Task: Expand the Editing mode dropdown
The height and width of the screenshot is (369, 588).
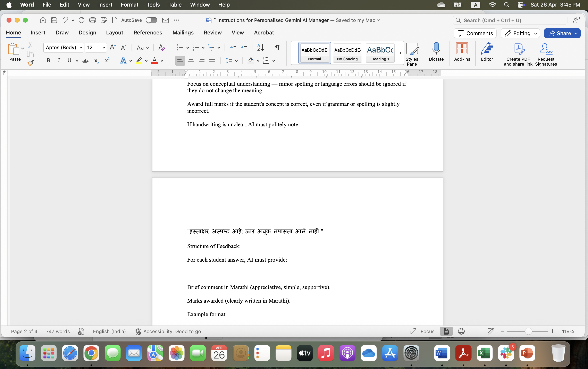Action: 520,33
